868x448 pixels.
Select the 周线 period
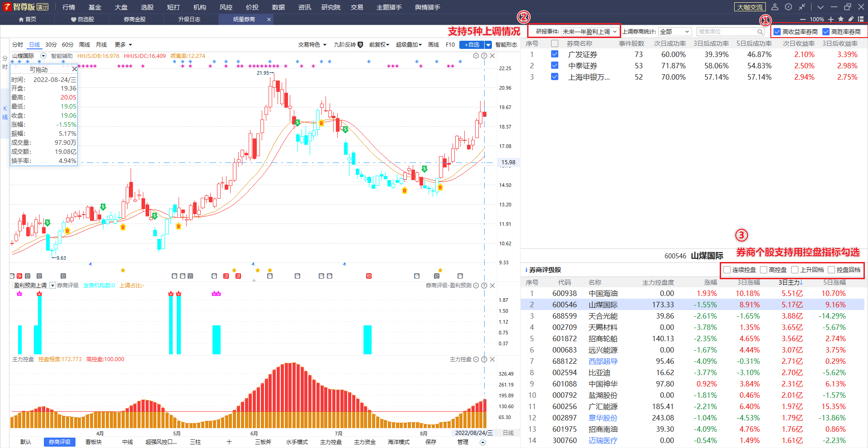pyautogui.click(x=85, y=45)
